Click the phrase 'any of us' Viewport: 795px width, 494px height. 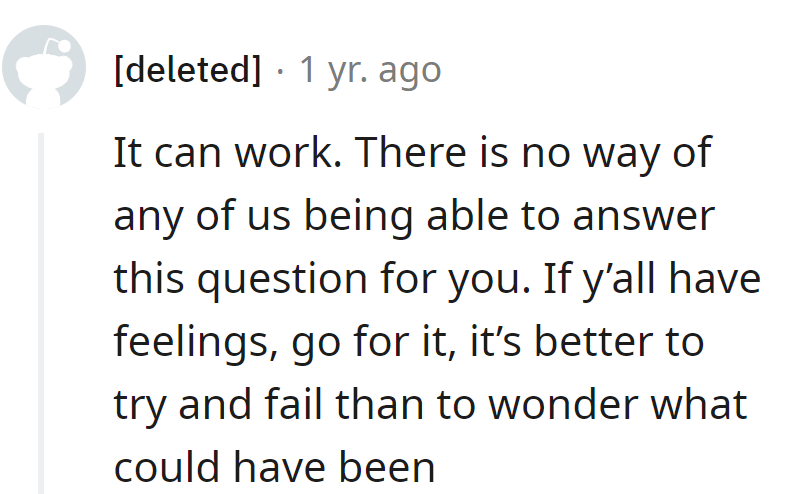coord(200,216)
